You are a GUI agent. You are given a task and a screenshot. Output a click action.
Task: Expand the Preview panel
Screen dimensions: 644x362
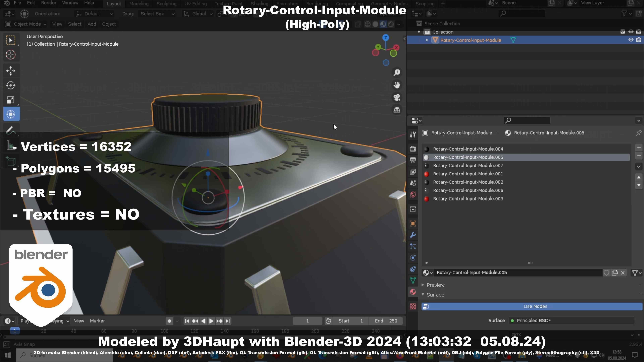pos(435,285)
